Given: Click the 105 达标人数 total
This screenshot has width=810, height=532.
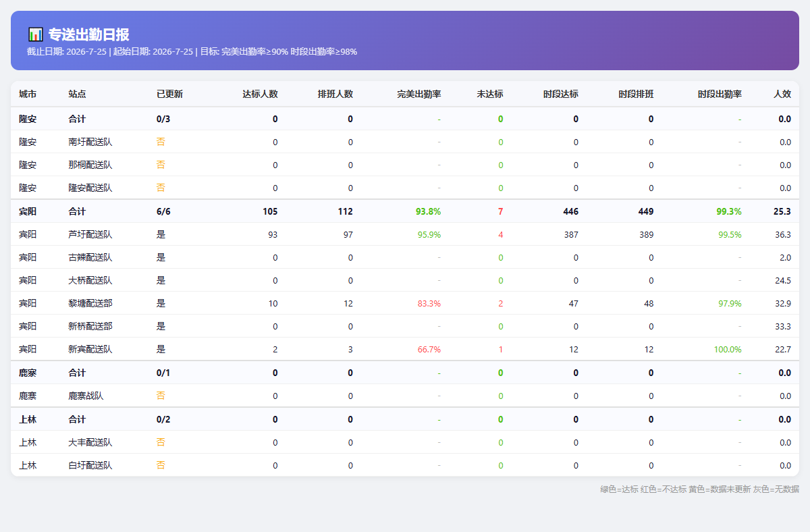Looking at the screenshot, I should pos(270,211).
